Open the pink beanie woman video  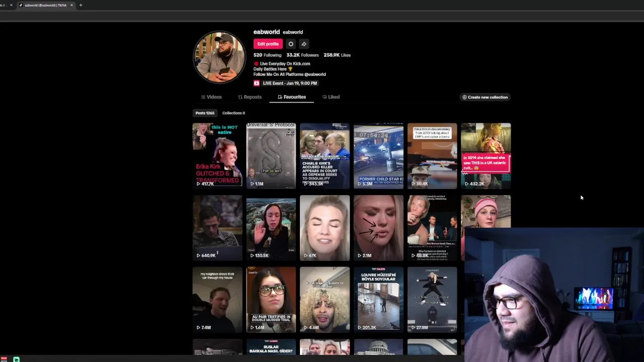486,212
